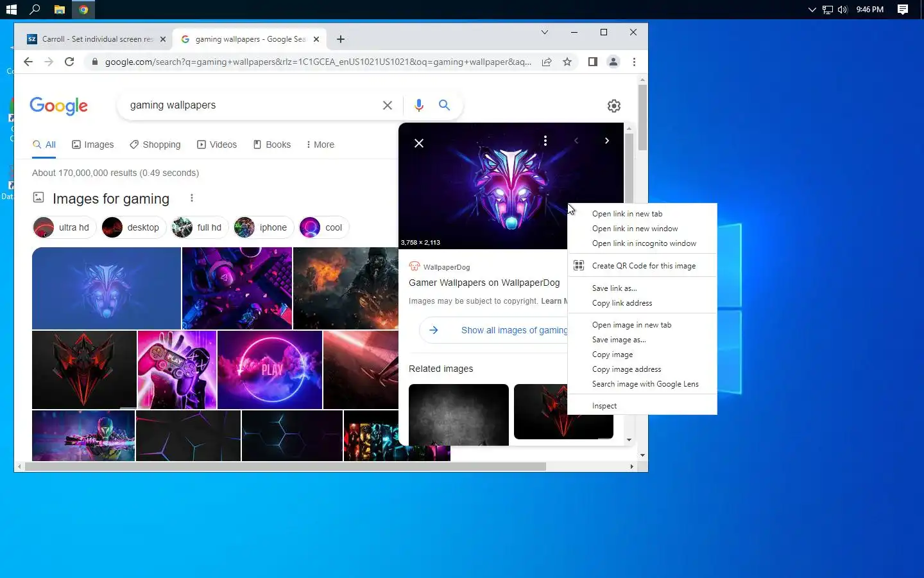
Task: Open Chrome side panel icon
Action: [x=593, y=62]
